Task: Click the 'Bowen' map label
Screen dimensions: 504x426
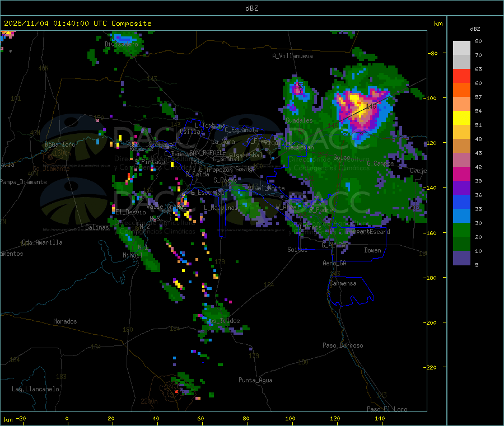Action: (372, 250)
